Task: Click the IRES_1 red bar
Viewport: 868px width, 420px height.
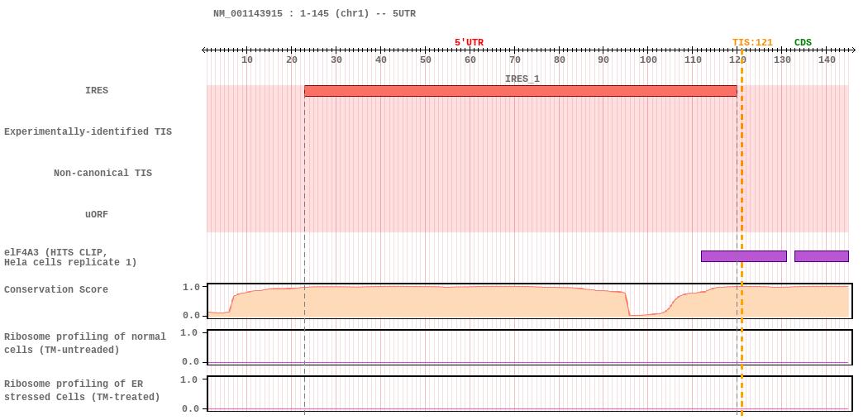Action: click(x=520, y=91)
